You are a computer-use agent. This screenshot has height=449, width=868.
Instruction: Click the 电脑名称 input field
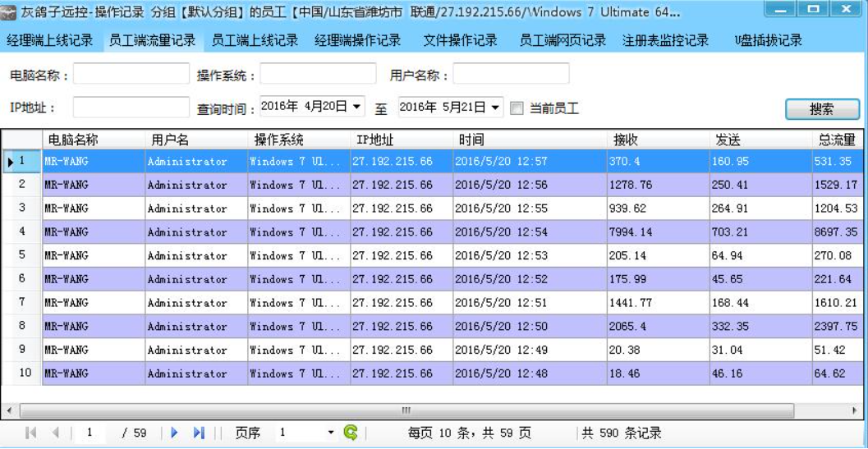pyautogui.click(x=131, y=75)
